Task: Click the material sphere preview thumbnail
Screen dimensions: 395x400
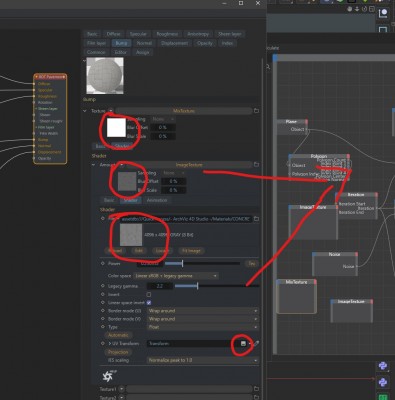Action: 105,76
